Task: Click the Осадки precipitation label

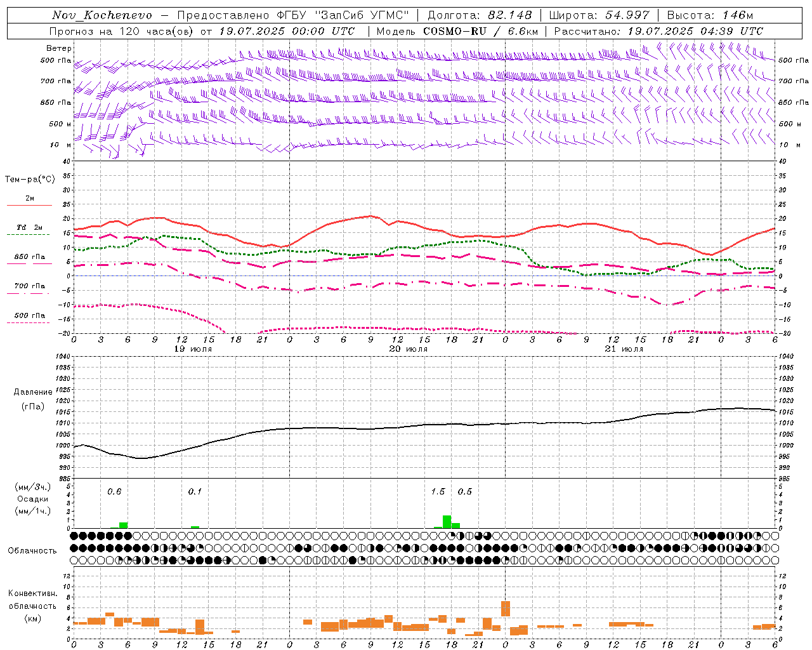Action: pyautogui.click(x=33, y=499)
